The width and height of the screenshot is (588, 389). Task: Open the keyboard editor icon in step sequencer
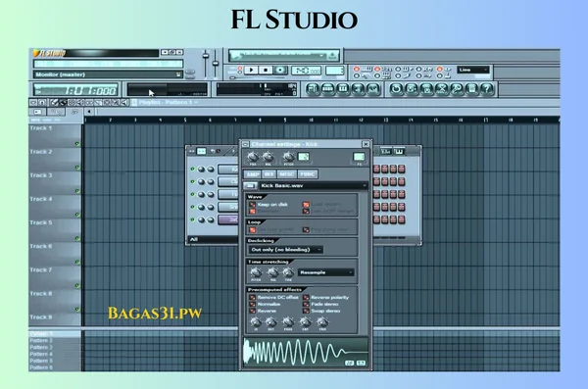coord(398,151)
